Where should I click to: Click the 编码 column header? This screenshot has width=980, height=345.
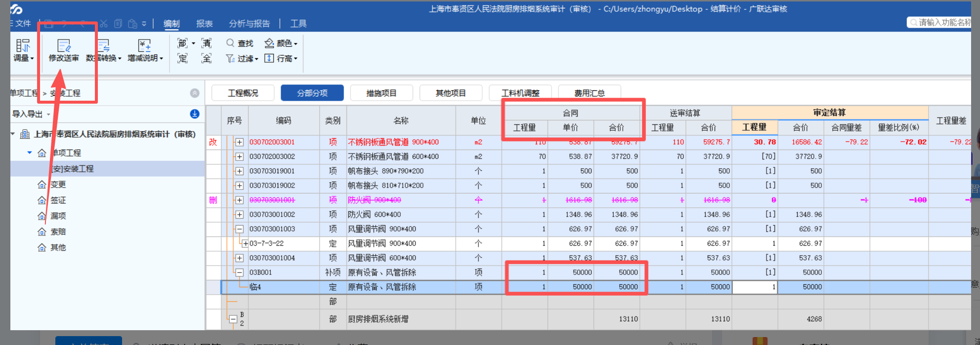coord(284,120)
